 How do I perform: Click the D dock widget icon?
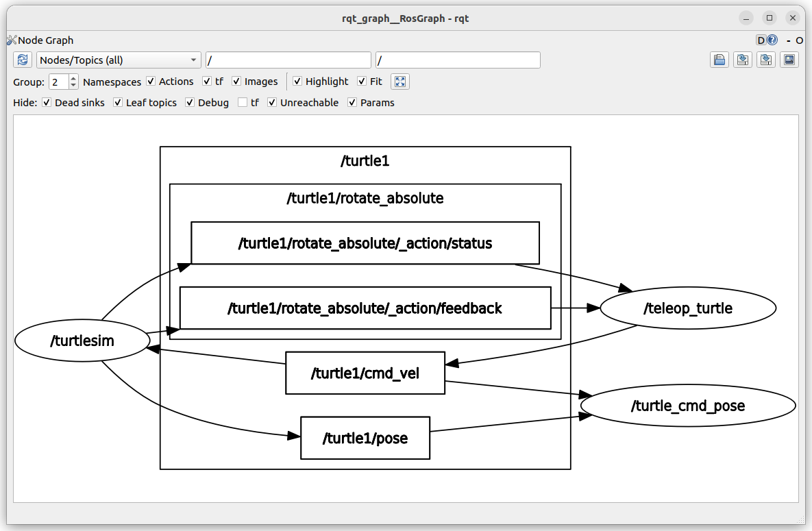(761, 40)
